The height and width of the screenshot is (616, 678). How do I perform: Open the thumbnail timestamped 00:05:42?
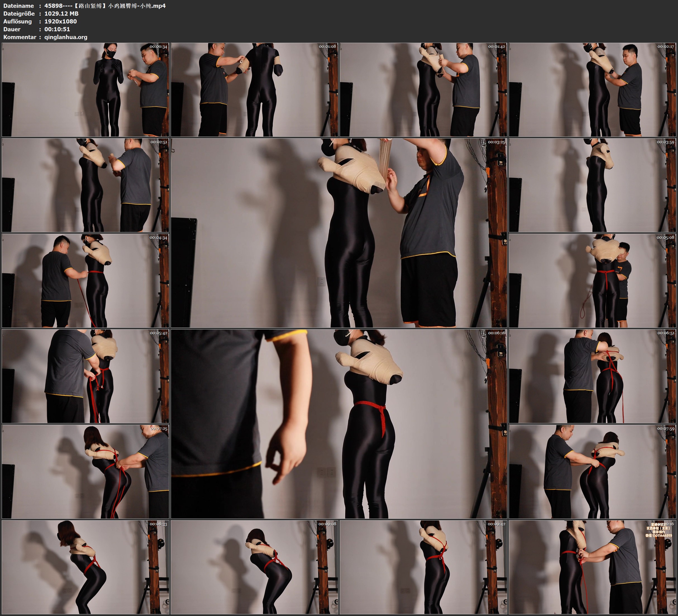coord(85,376)
